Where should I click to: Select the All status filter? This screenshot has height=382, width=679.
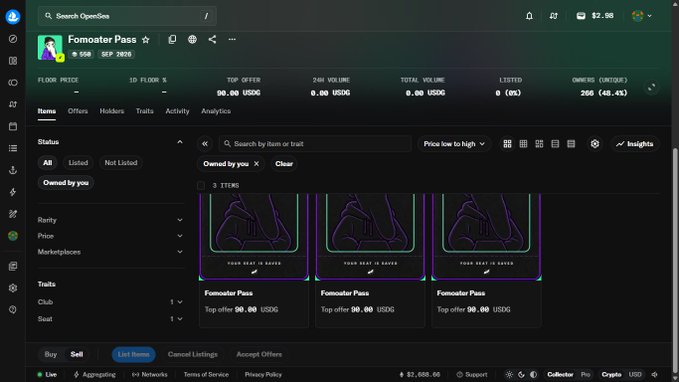(x=48, y=163)
